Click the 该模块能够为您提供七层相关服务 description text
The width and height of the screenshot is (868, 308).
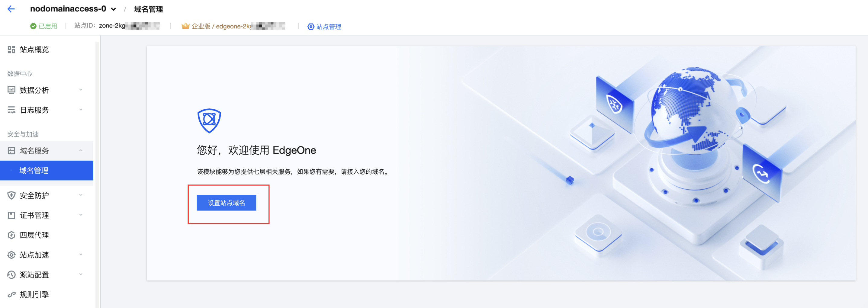(x=293, y=172)
